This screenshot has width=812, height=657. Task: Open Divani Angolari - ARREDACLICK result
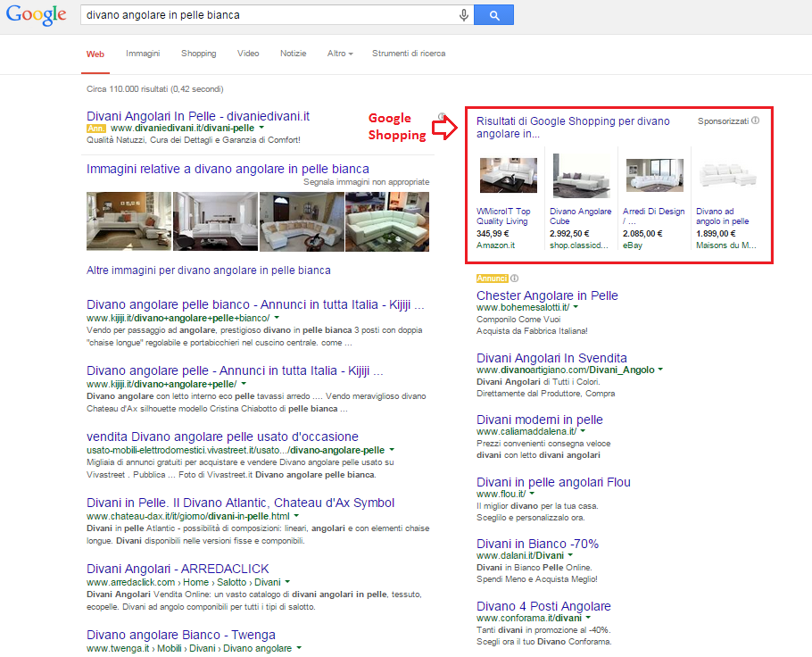178,569
